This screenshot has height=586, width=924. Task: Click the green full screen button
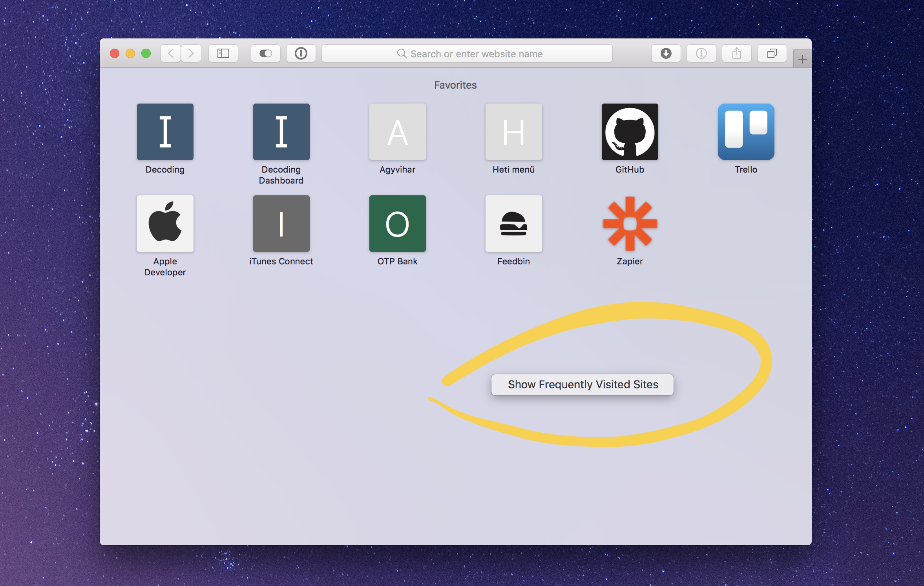pyautogui.click(x=146, y=53)
